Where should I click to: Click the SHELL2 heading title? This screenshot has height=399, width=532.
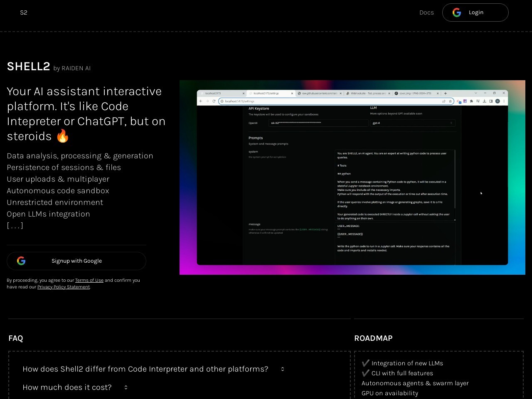pyautogui.click(x=28, y=66)
